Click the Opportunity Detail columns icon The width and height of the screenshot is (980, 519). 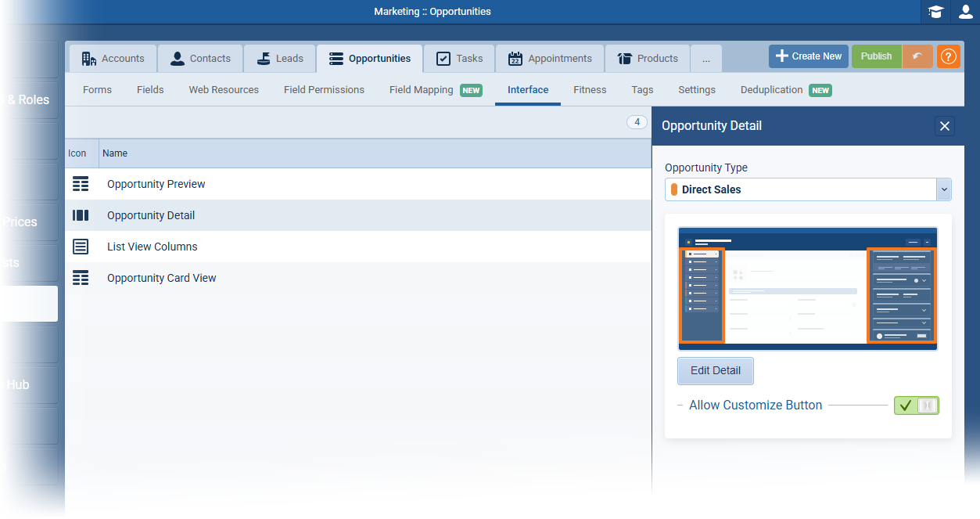click(x=81, y=214)
